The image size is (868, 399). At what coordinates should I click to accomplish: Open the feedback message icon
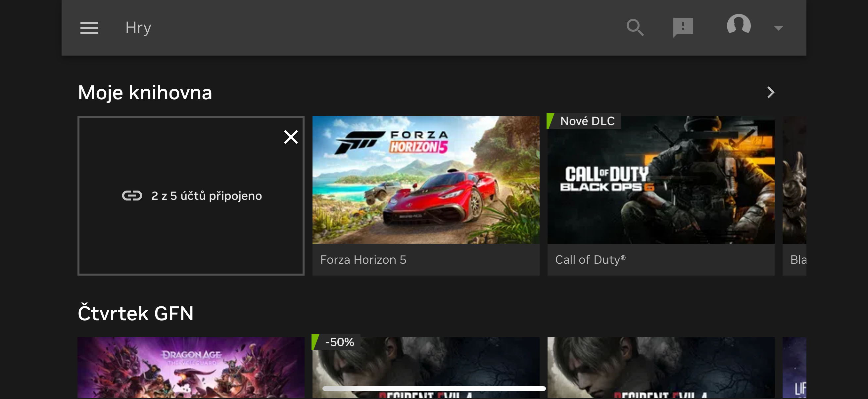pos(683,27)
